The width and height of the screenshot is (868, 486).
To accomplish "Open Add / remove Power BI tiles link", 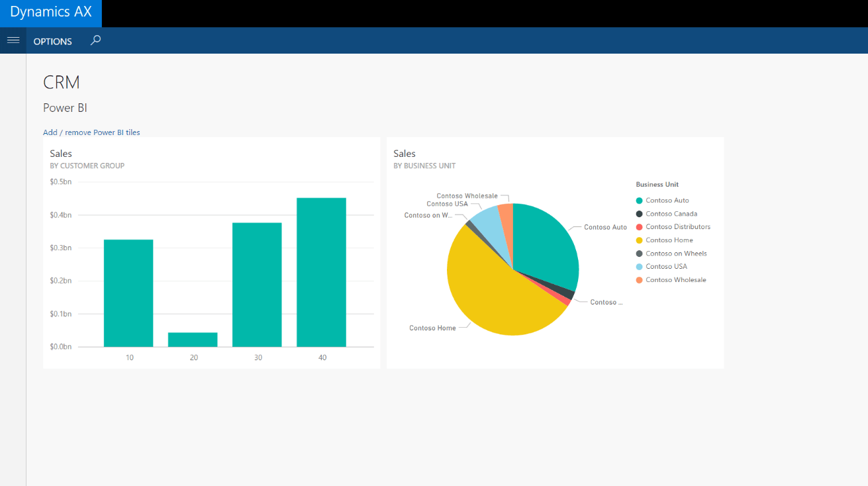I will click(x=91, y=132).
